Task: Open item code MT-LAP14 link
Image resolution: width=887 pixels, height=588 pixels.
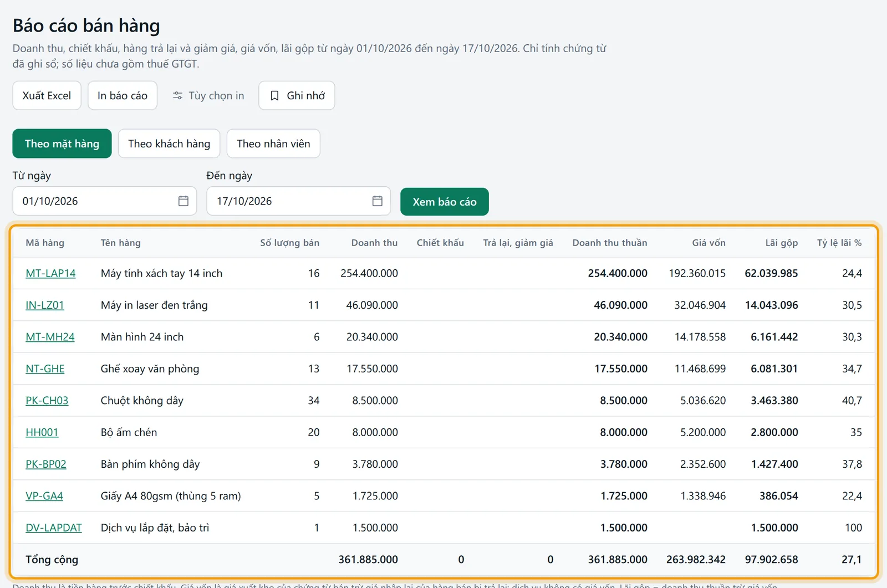Action: tap(50, 273)
